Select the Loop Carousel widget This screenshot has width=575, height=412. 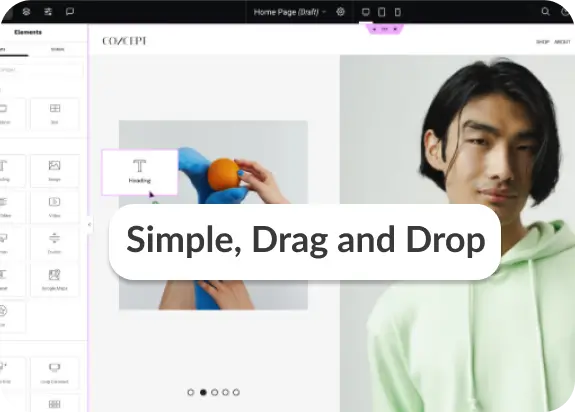[54, 373]
